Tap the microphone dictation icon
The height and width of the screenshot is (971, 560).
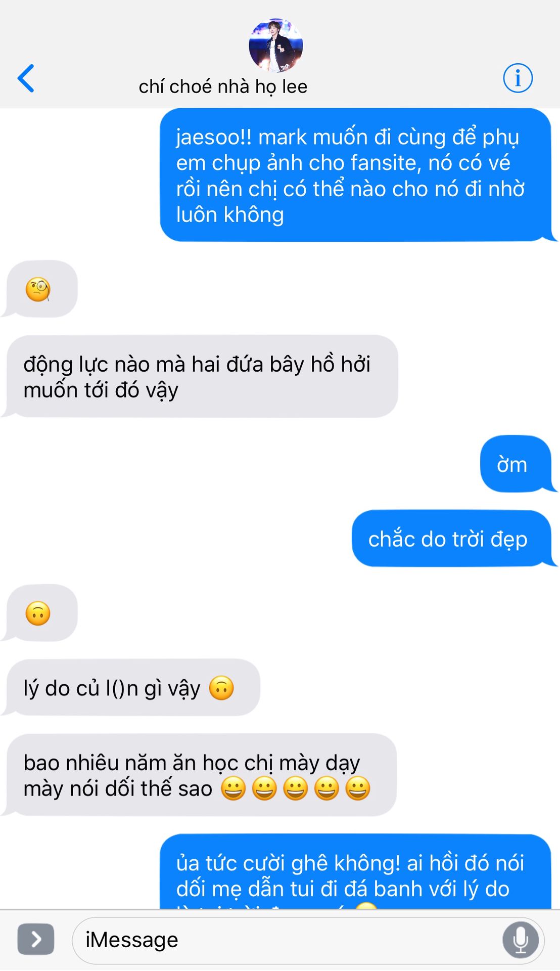(520, 940)
